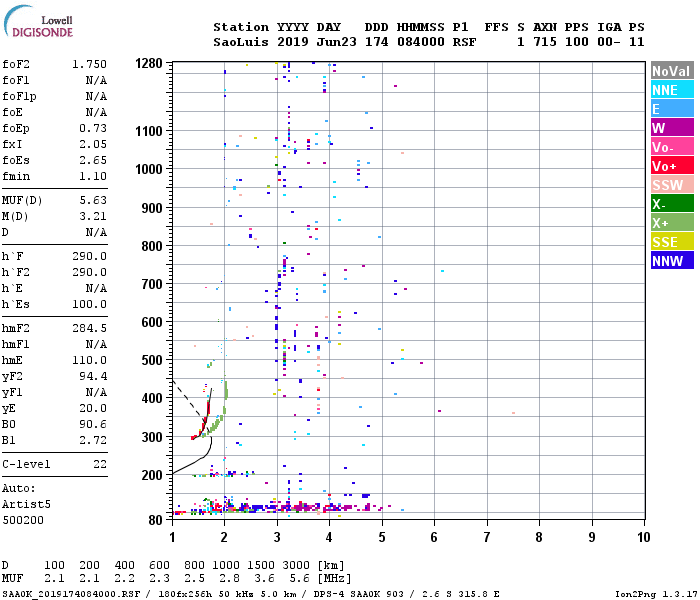The height and width of the screenshot is (600, 700).
Task: Click the SaoLuis station name
Action: (x=241, y=42)
